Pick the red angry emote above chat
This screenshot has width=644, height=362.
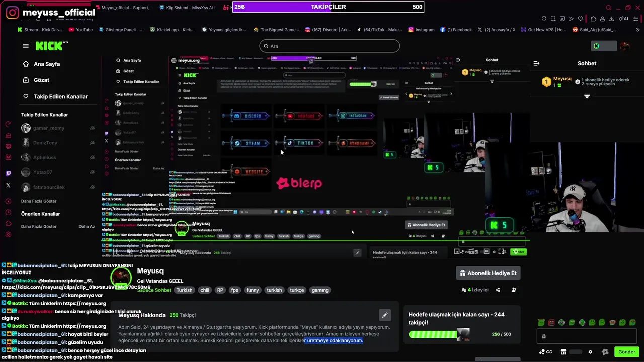click(x=551, y=322)
